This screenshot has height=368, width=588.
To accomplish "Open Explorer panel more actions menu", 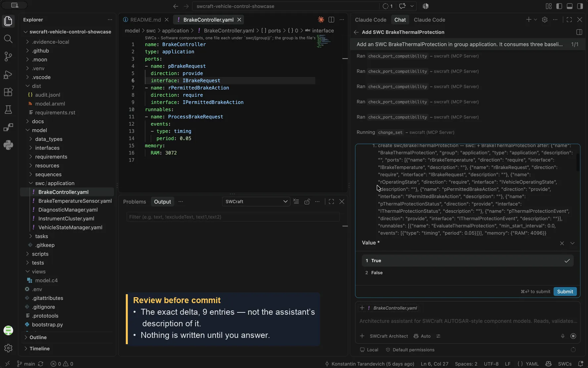I will (110, 20).
